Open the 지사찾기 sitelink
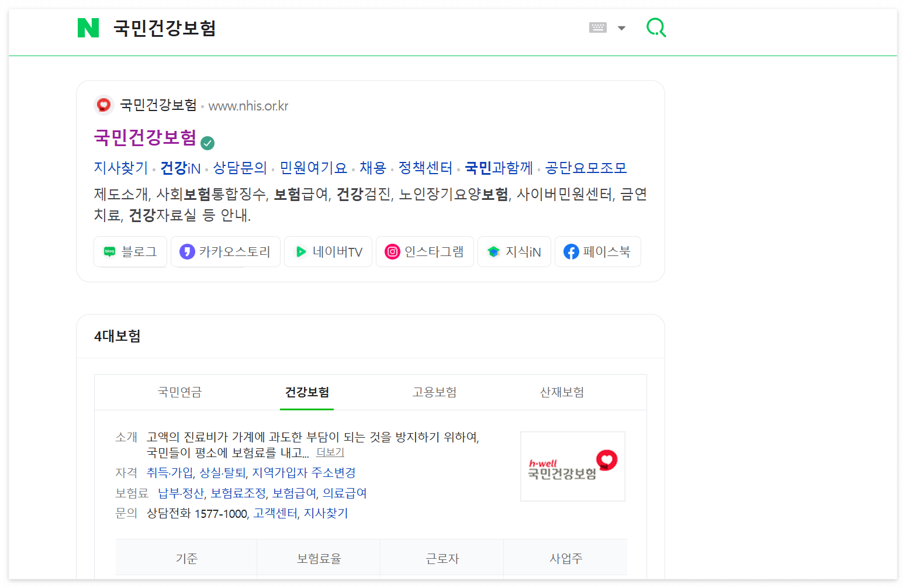This screenshot has width=906, height=588. (121, 168)
